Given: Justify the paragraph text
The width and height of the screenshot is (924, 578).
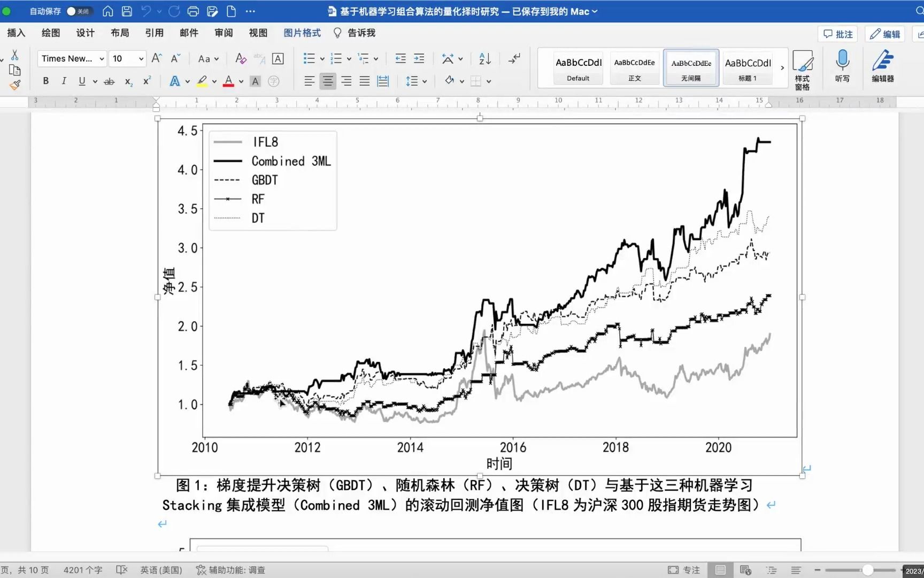Looking at the screenshot, I should pos(365,81).
